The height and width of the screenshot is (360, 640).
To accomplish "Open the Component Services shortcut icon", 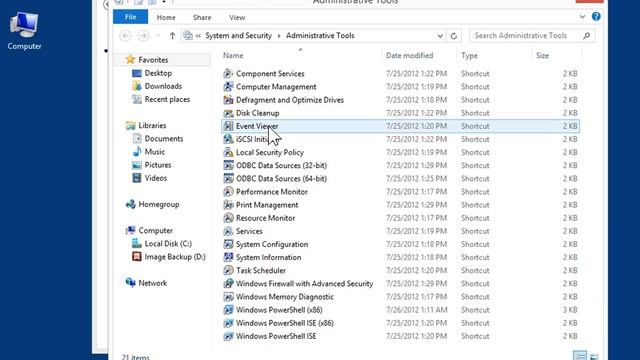I will tap(228, 74).
